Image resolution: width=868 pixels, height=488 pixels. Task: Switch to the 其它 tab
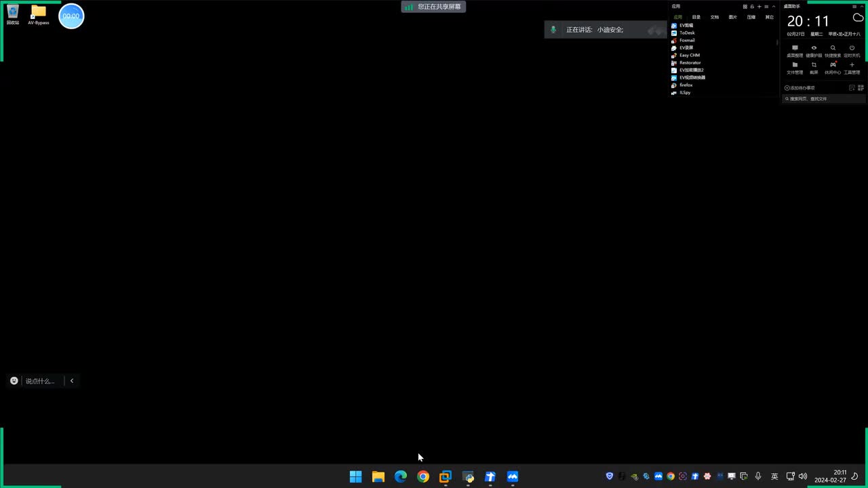[769, 17]
